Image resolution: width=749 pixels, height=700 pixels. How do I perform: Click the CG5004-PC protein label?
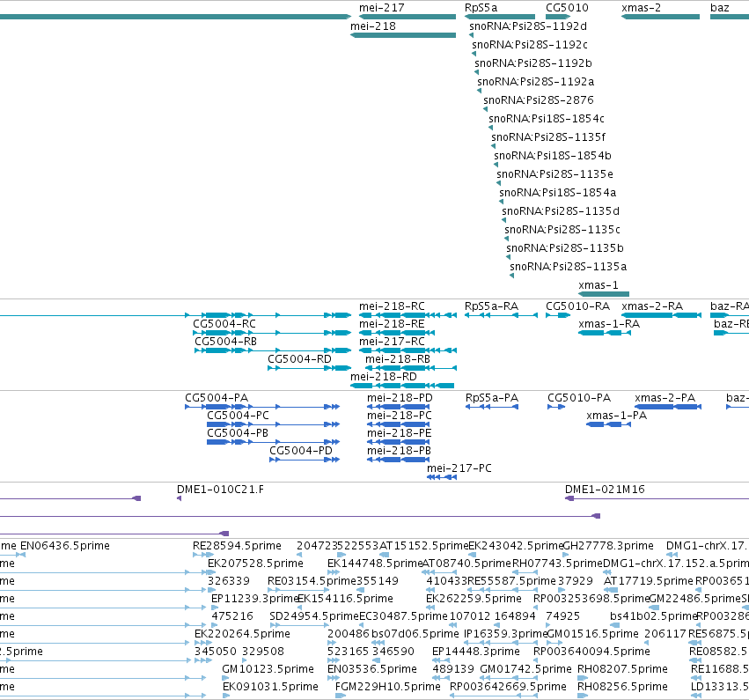[238, 416]
